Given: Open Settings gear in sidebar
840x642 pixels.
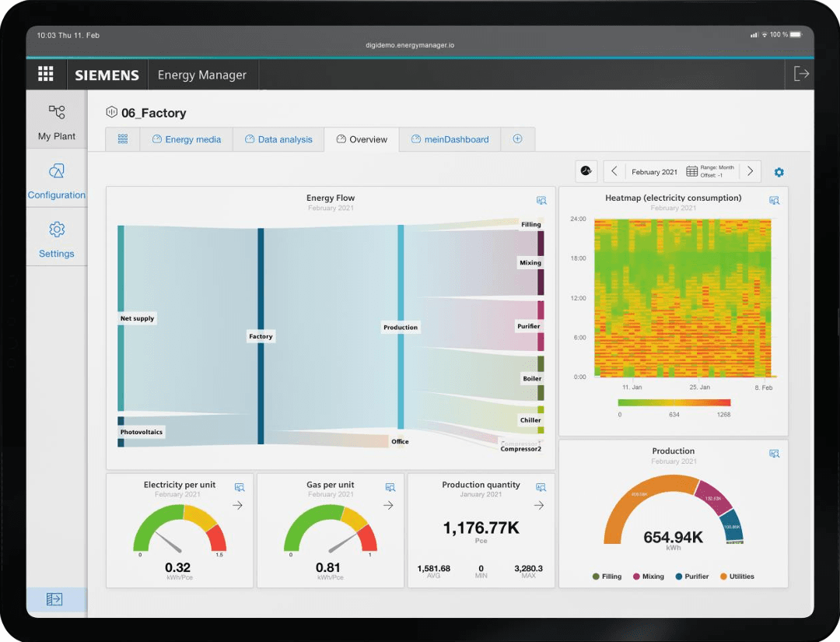Looking at the screenshot, I should tap(57, 239).
